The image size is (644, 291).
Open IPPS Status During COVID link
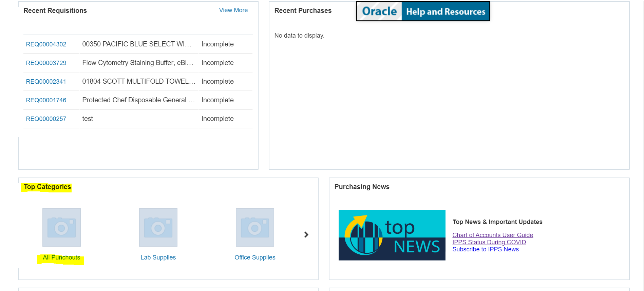(x=489, y=242)
